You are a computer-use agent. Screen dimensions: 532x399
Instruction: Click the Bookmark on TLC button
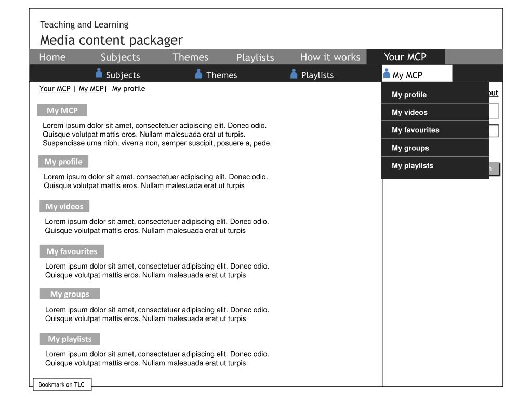coord(62,384)
